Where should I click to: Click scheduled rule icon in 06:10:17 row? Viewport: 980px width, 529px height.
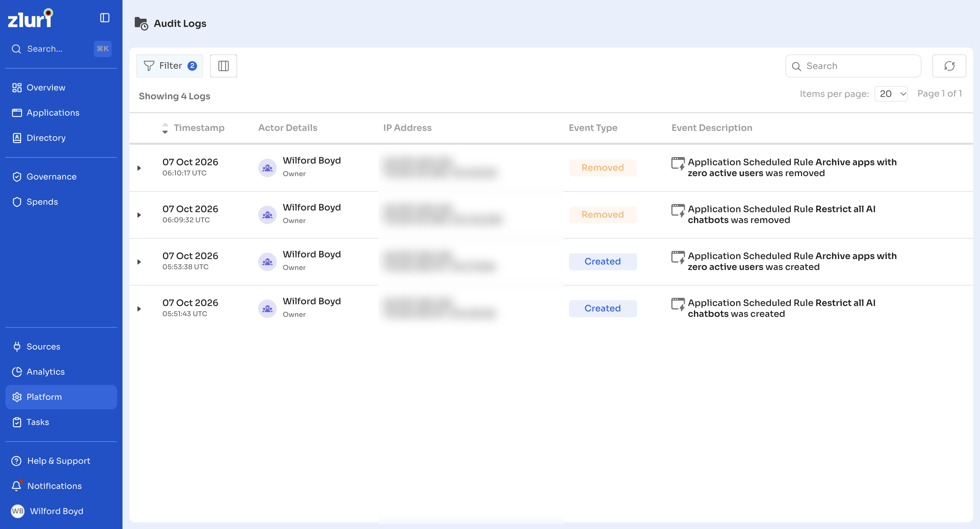(677, 164)
